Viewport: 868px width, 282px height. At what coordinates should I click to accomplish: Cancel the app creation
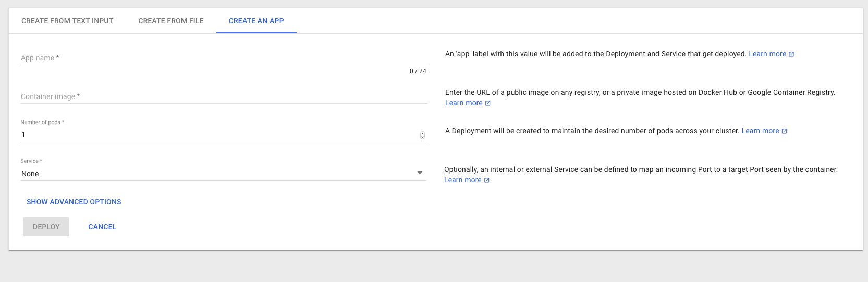click(x=102, y=227)
